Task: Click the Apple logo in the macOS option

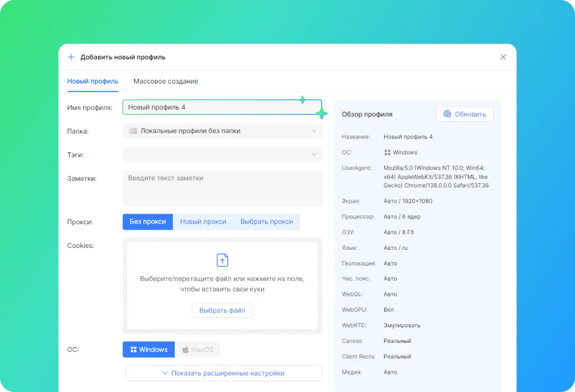Action: pos(186,350)
